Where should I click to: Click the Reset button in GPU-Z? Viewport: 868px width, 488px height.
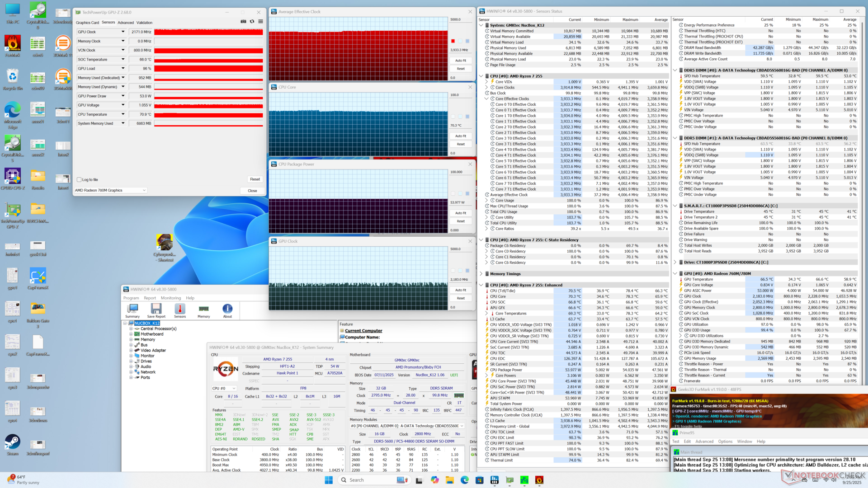[x=255, y=179]
